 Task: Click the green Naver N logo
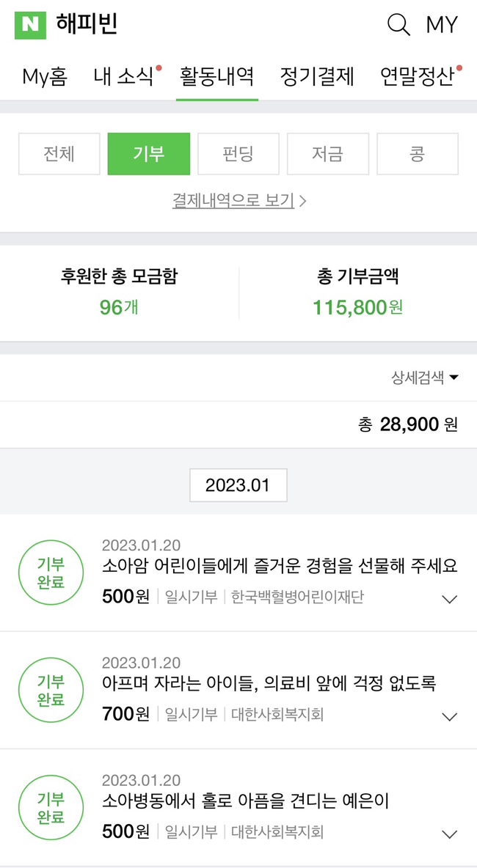pos(30,25)
